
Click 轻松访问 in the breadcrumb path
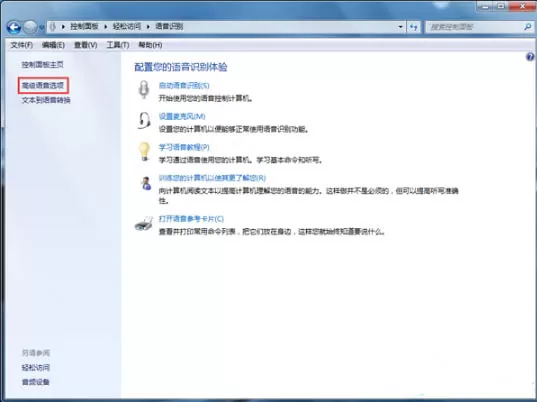point(127,27)
